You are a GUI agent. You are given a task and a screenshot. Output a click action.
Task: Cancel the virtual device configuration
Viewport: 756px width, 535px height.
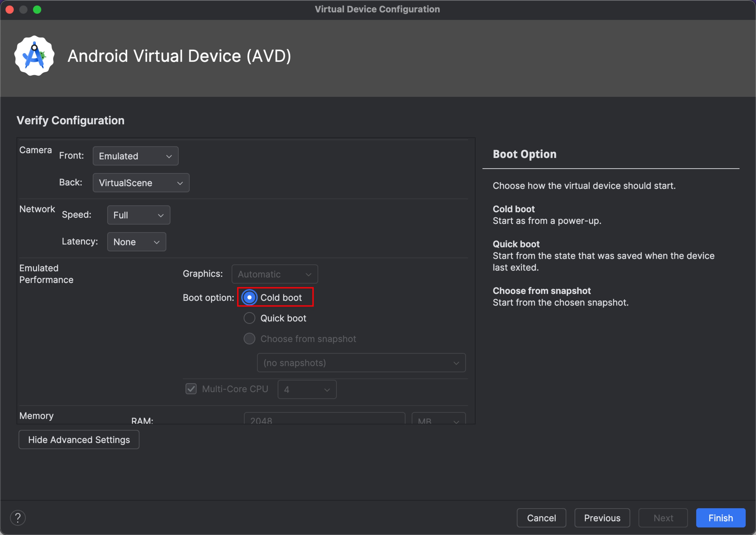coord(541,518)
